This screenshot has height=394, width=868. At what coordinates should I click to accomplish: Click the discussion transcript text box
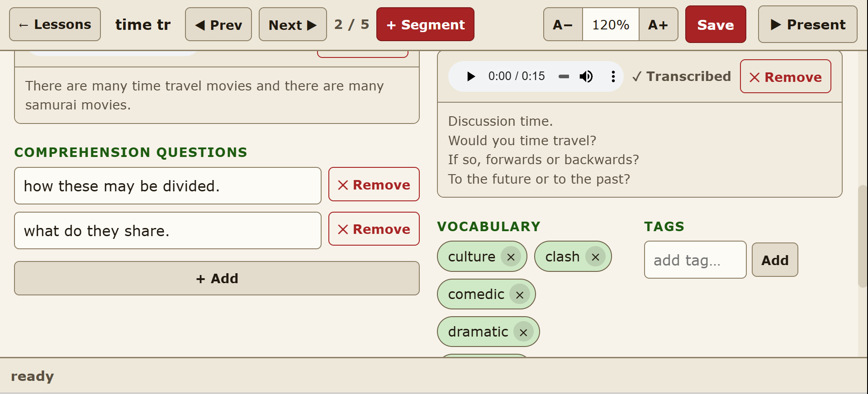tap(640, 150)
